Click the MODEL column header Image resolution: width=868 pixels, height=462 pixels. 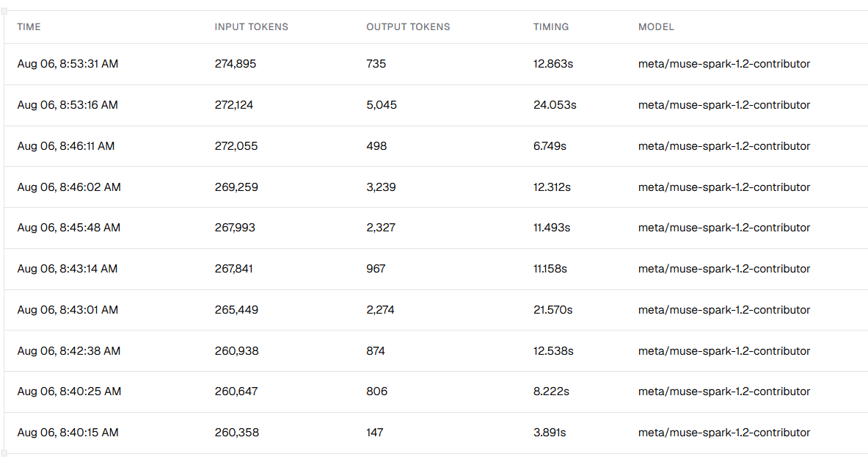(x=656, y=27)
